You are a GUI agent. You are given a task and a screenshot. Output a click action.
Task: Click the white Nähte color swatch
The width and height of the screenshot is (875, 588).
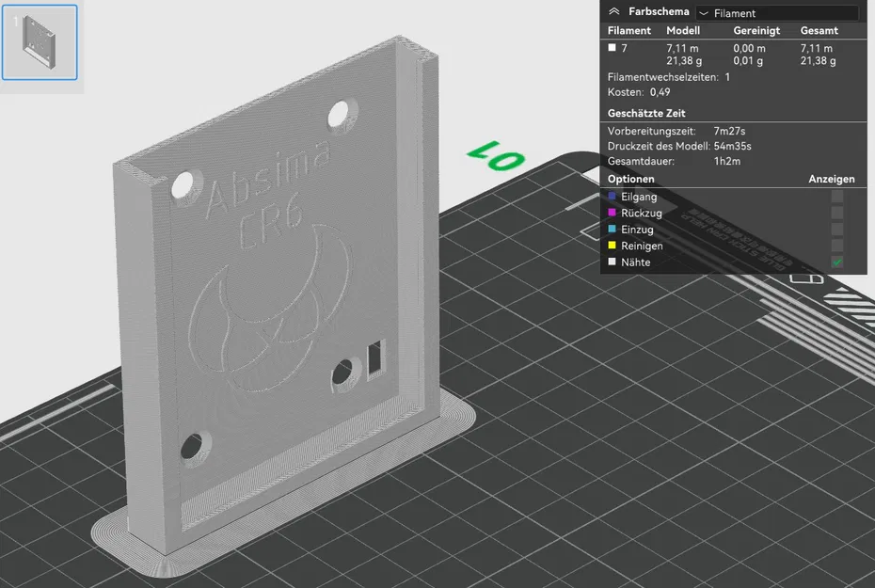click(x=612, y=262)
